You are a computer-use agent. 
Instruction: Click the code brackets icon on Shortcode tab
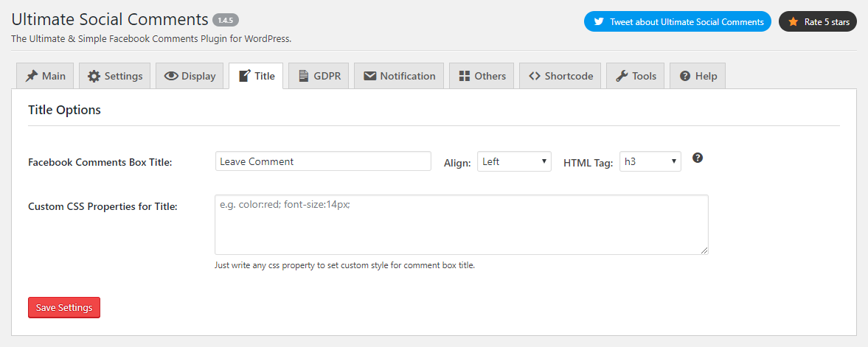point(535,76)
